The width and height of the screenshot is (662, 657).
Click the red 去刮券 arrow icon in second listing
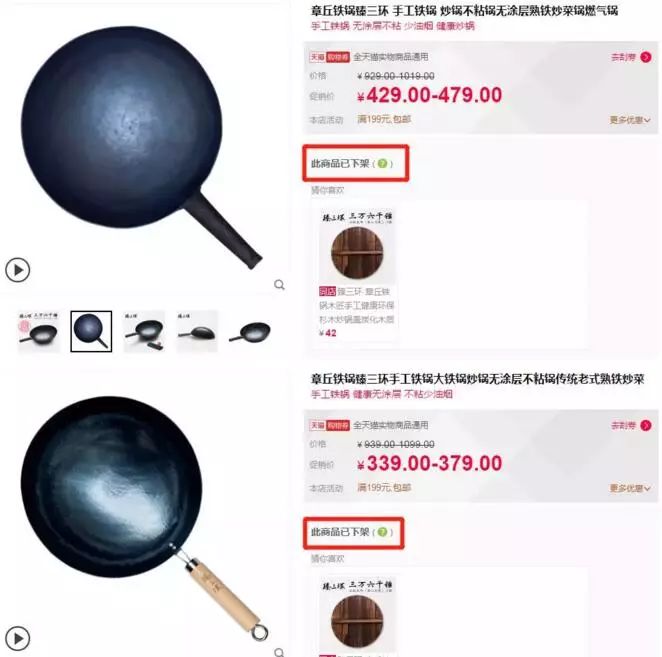646,425
